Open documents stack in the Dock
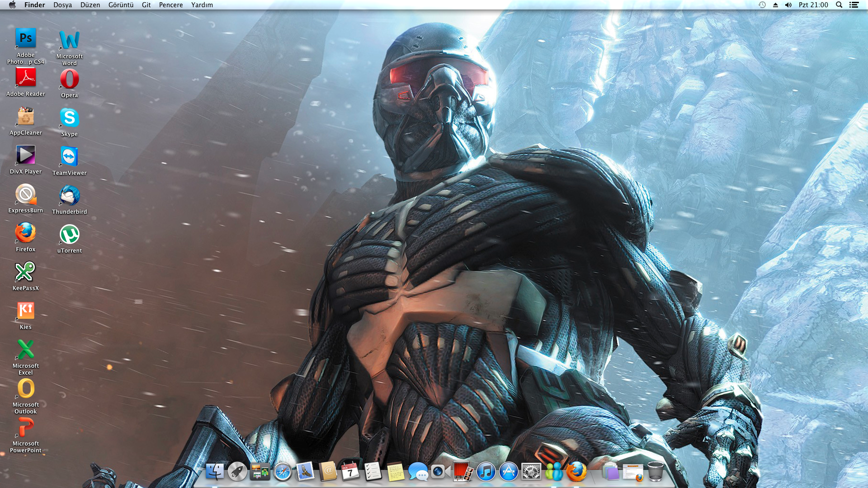Image resolution: width=868 pixels, height=488 pixels. [x=611, y=472]
